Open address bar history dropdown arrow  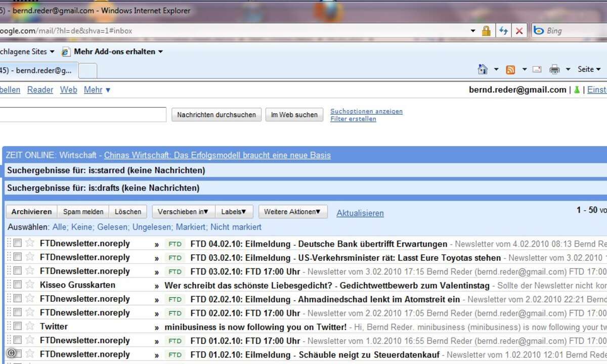tap(473, 31)
